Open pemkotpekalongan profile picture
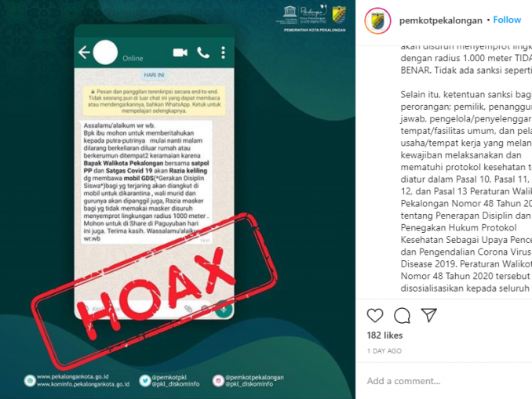532x399 pixels. tap(377, 20)
